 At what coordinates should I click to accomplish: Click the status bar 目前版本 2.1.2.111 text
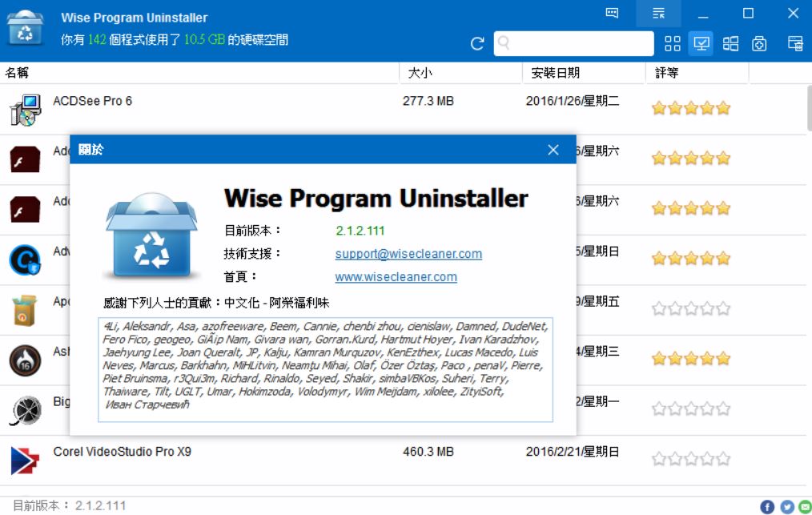point(70,505)
